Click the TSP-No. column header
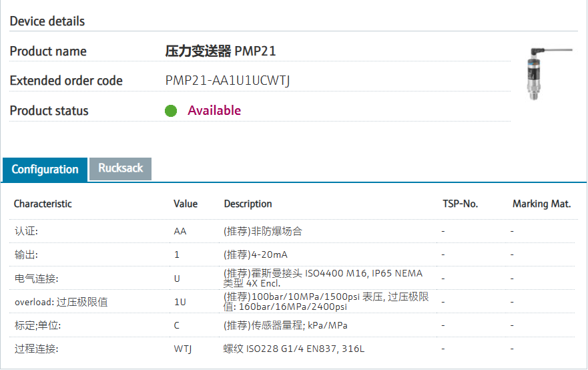 [461, 204]
